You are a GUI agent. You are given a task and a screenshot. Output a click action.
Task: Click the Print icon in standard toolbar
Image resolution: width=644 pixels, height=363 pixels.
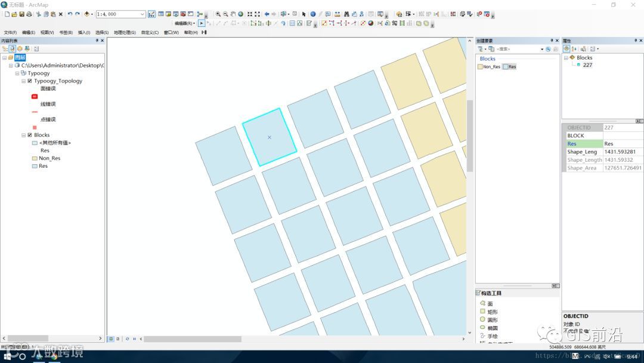point(29,14)
